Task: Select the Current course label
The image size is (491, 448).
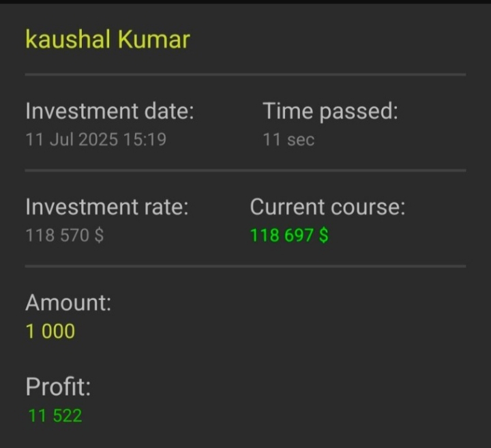Action: [x=327, y=207]
